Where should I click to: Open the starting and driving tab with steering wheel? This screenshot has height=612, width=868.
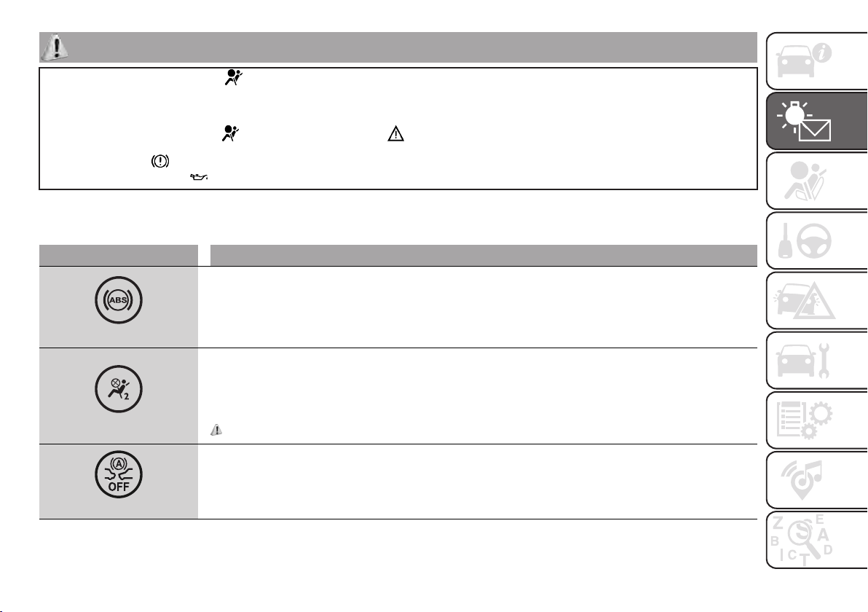point(816,241)
